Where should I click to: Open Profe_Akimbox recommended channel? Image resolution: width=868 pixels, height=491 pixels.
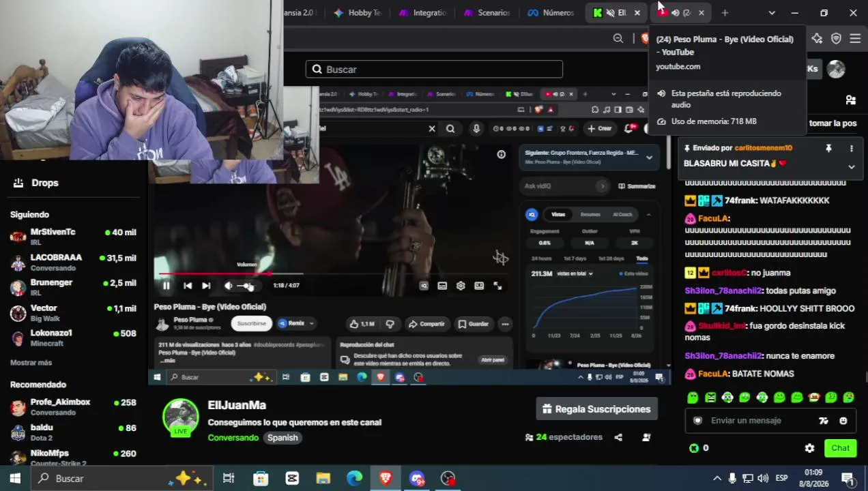(74, 407)
